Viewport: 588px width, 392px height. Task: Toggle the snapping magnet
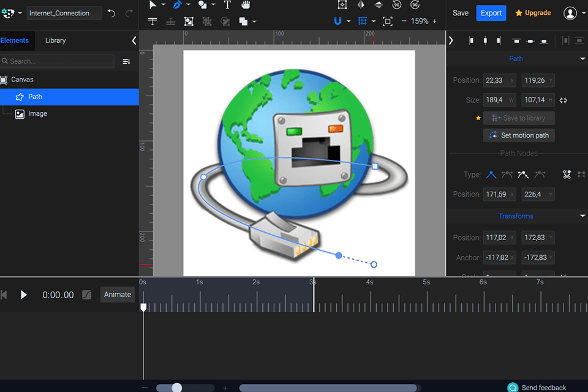click(337, 21)
